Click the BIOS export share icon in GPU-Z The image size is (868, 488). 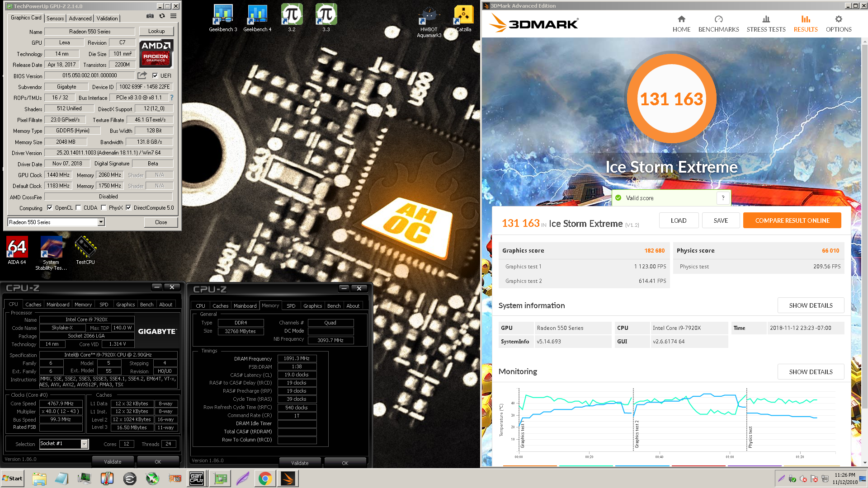click(x=142, y=75)
